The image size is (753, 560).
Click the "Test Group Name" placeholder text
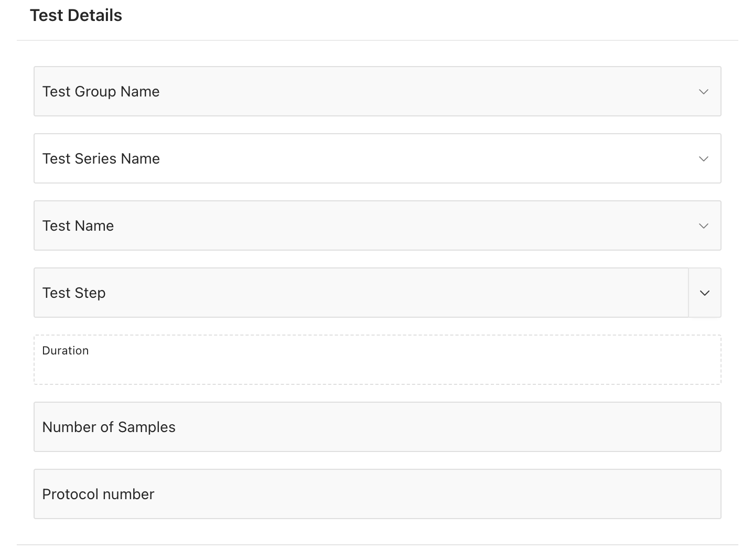click(x=101, y=92)
